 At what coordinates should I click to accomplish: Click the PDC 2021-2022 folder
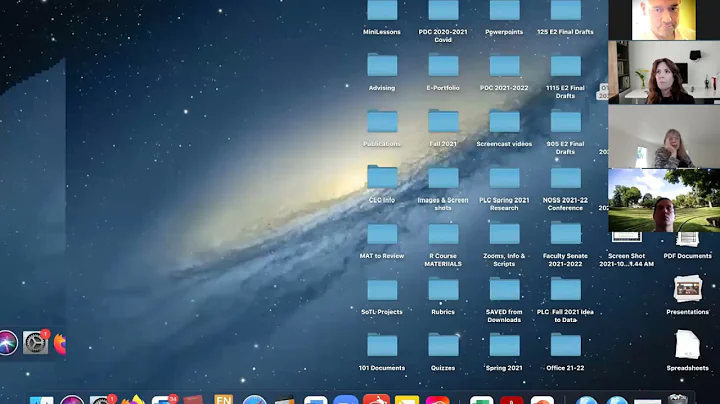point(504,65)
